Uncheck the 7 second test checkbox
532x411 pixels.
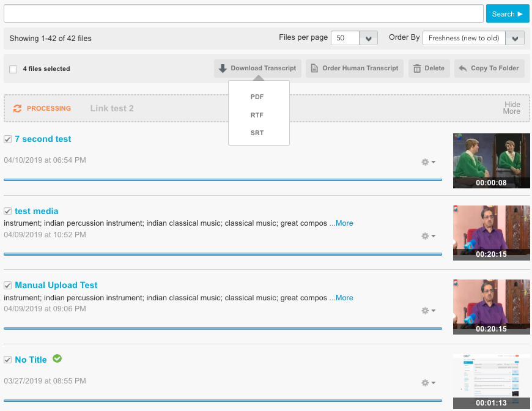click(8, 139)
